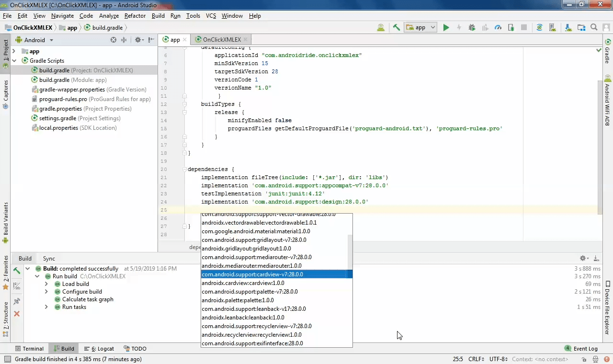The image size is (613, 364).
Task: Click the Android Wifi ADB toolbar icon
Action: point(380,28)
